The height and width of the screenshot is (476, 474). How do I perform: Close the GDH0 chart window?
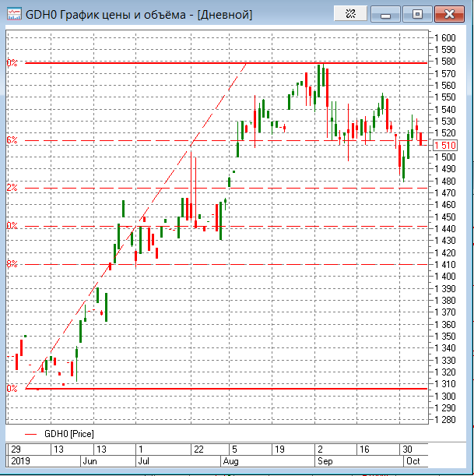(451, 13)
